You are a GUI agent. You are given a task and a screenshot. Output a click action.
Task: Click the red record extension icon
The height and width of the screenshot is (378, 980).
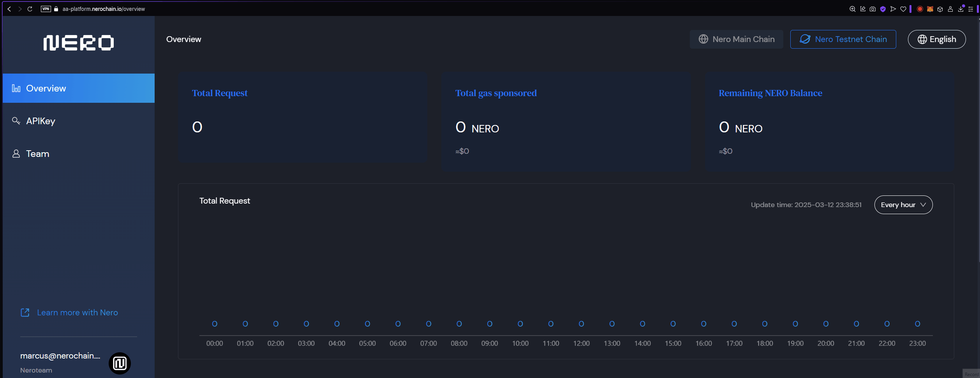[x=920, y=9]
